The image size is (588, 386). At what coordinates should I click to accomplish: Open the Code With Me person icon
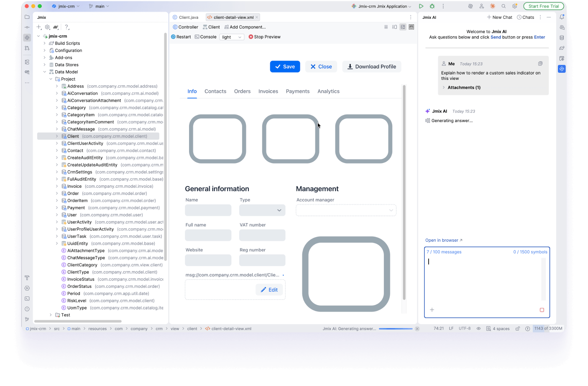pos(482,6)
